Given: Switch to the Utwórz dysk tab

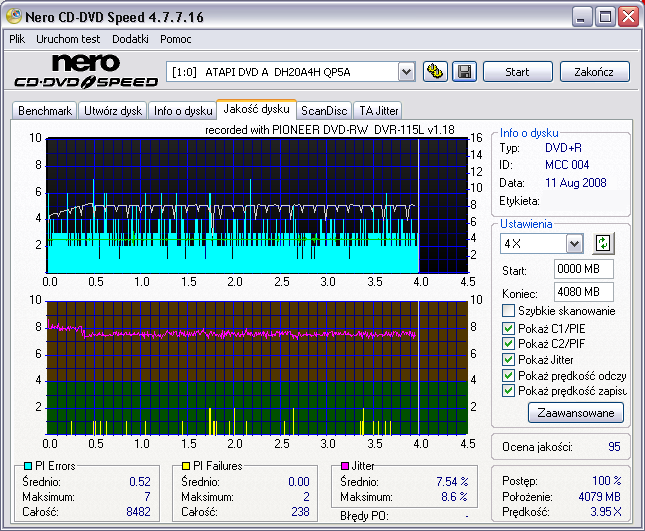Looking at the screenshot, I should tap(113, 111).
